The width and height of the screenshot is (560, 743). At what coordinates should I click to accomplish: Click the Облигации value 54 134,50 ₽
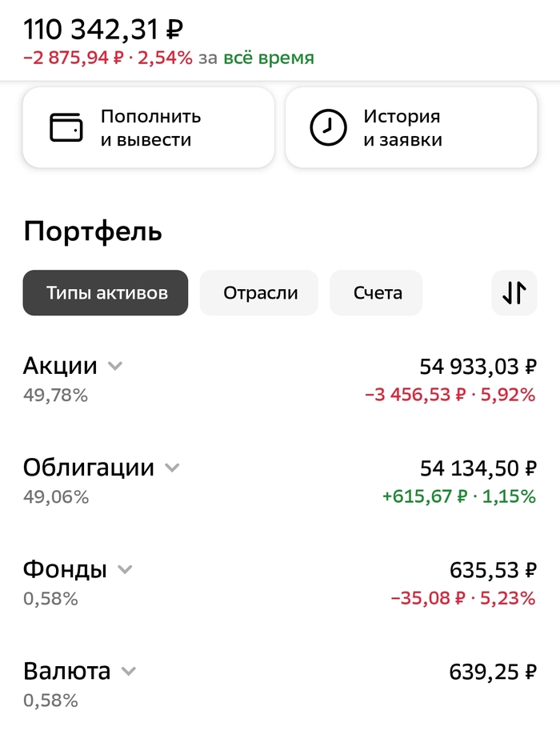click(x=478, y=468)
